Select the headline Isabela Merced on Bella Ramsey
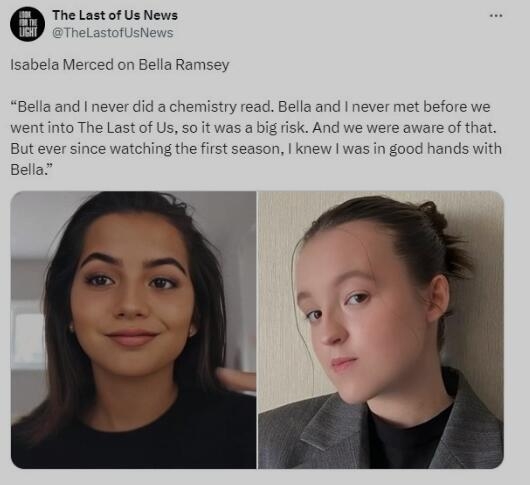The image size is (530, 485). (x=120, y=65)
